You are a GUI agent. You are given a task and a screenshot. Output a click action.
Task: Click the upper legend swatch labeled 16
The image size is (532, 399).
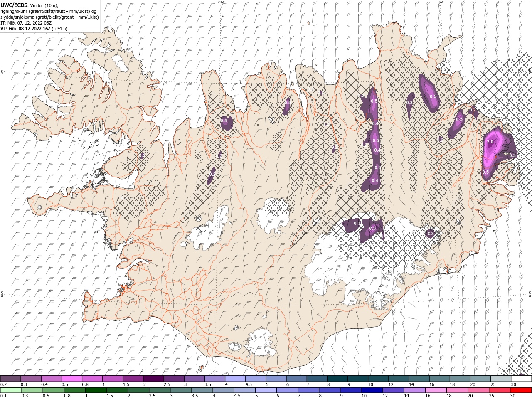(x=439, y=379)
